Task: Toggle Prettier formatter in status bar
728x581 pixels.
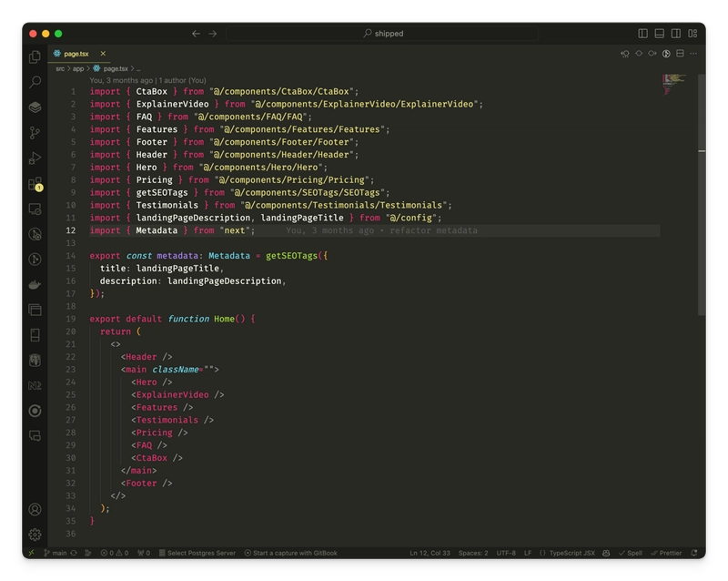Action: (666, 553)
